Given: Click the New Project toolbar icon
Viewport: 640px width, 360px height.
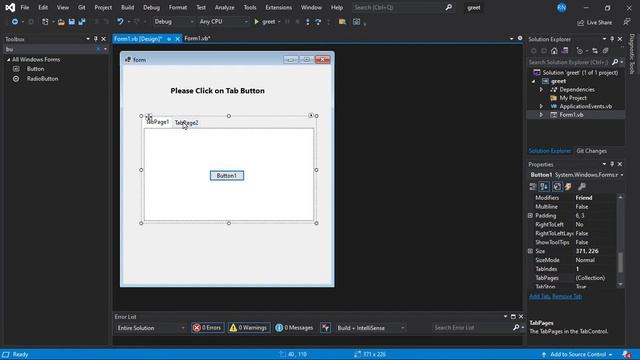Looking at the screenshot, I should click(45, 22).
